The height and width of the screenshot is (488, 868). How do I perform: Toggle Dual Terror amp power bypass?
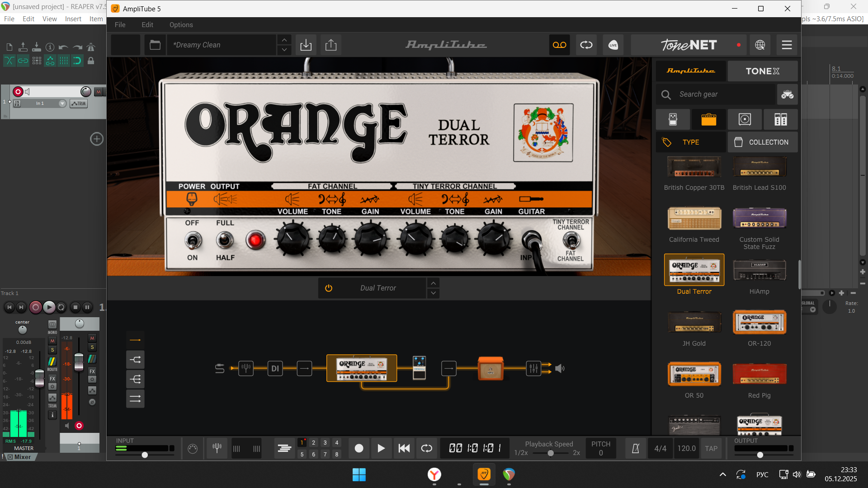tap(329, 288)
